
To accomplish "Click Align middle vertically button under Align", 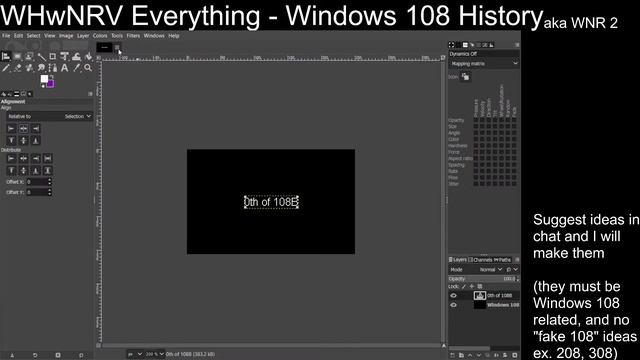I will point(24,140).
